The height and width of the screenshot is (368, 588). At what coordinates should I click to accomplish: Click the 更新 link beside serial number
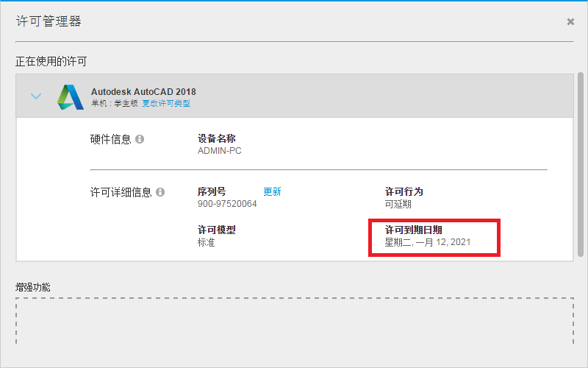[272, 192]
